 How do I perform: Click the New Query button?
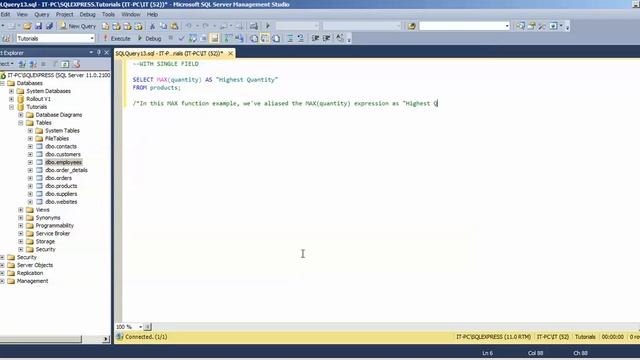tap(78, 26)
